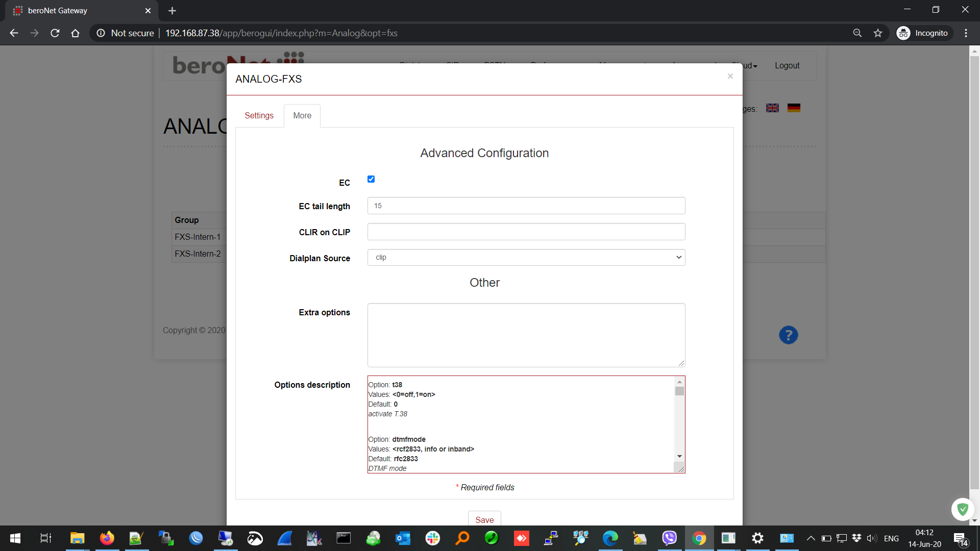This screenshot has height=551, width=980.
Task: Switch language to English flag
Action: (772, 108)
